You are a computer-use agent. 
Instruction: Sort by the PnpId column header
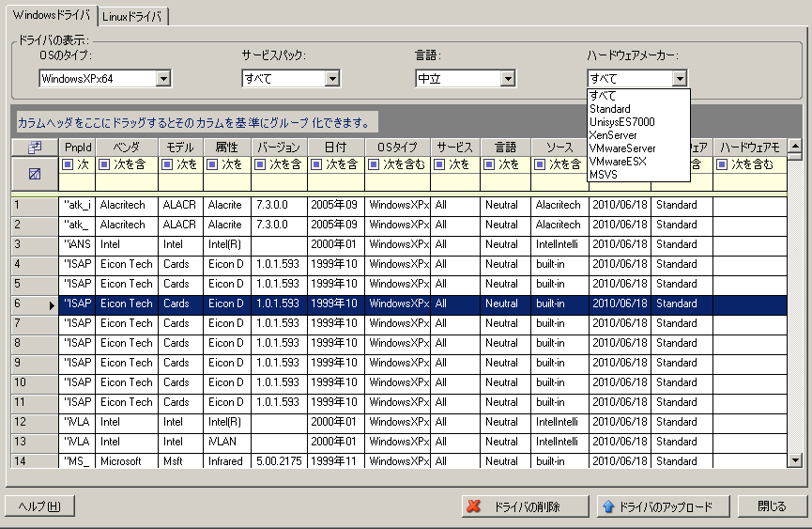click(77, 148)
